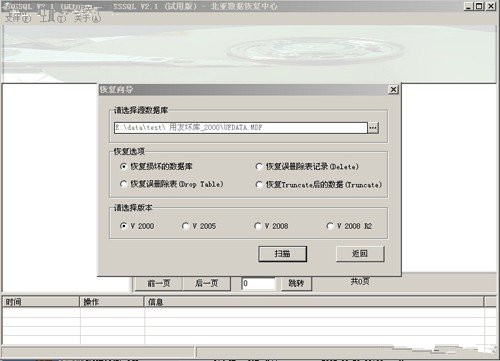The height and width of the screenshot is (361, 500).
Task: Select 恢复Truncate后的数据 option
Action: coord(318,184)
